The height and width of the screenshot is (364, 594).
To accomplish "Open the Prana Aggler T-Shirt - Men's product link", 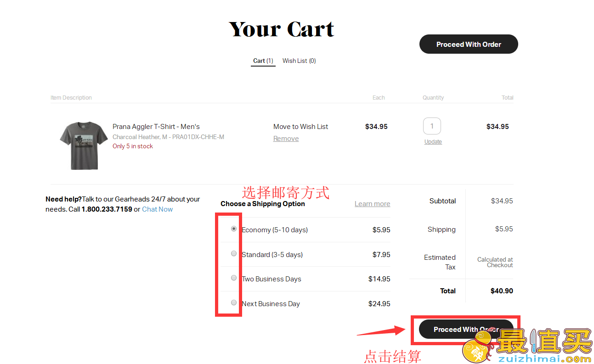I will [156, 127].
